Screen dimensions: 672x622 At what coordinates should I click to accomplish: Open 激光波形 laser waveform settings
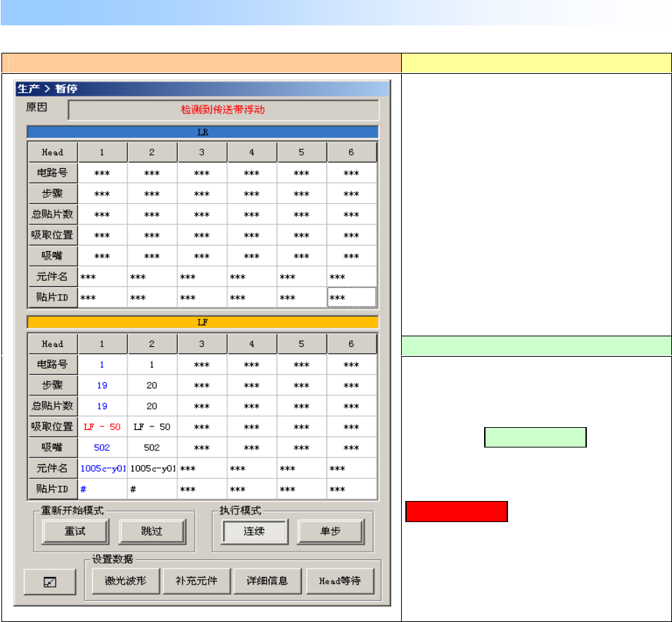point(126,581)
